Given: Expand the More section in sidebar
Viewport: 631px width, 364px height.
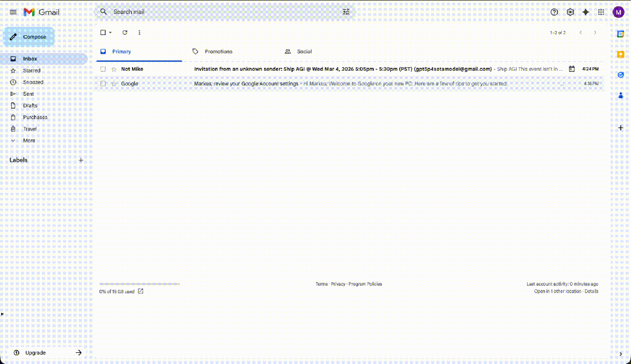Looking at the screenshot, I should tap(29, 140).
